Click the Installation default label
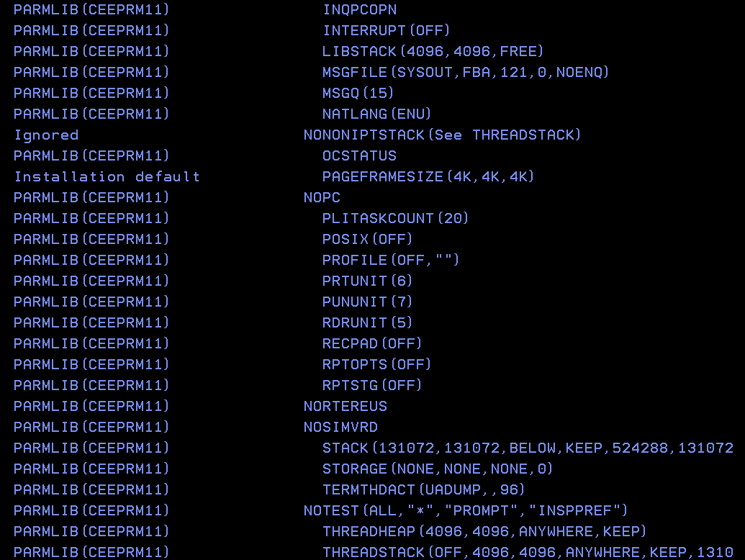The width and height of the screenshot is (745, 560). point(107,177)
